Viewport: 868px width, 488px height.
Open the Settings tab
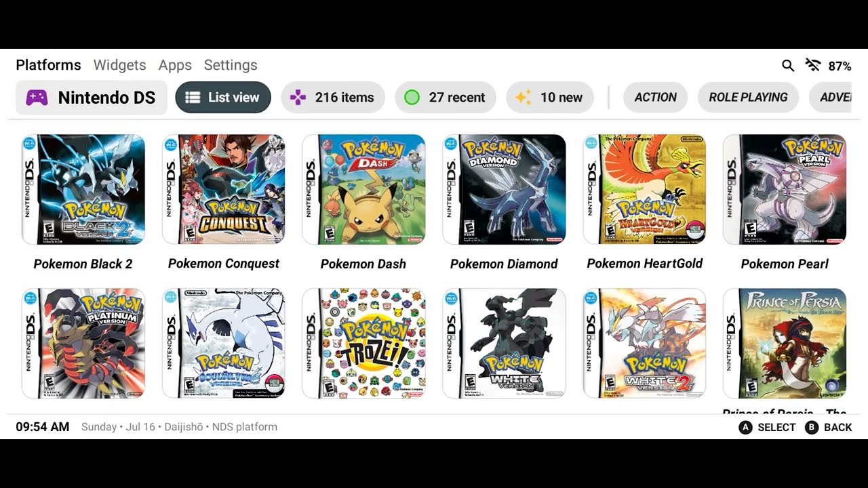point(231,65)
